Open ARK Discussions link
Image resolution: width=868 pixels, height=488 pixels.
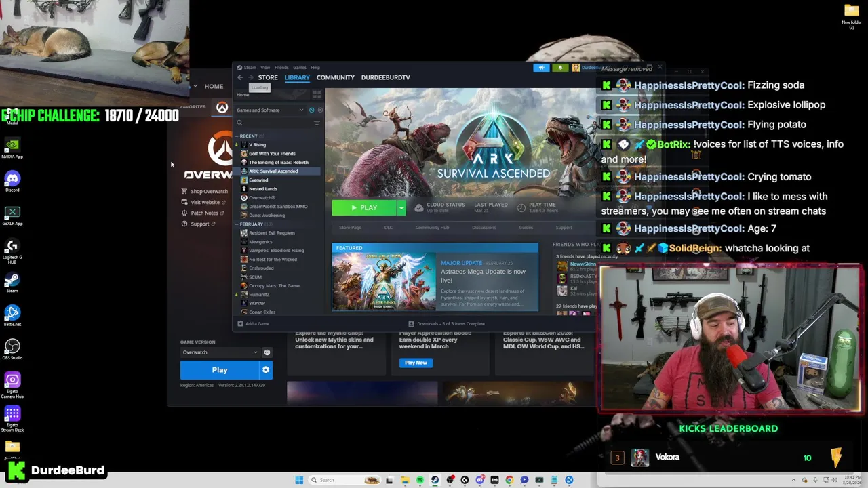484,228
